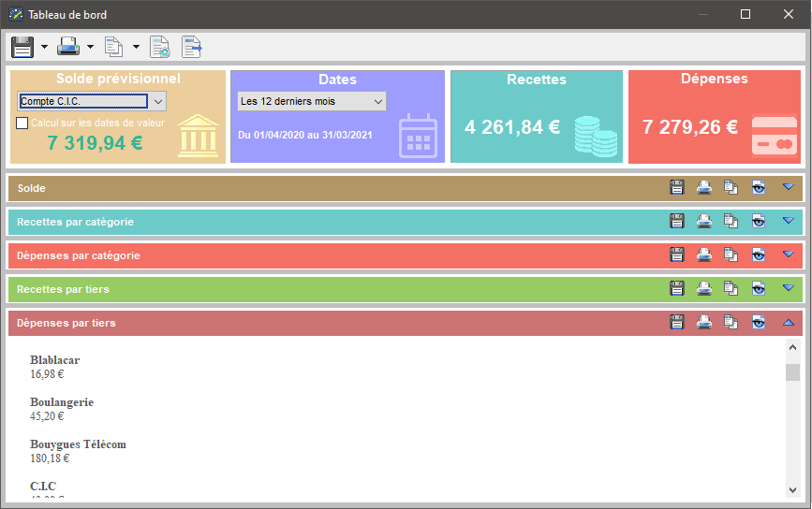Click the Bouygues Télécom entry
812x509 pixels.
point(78,444)
